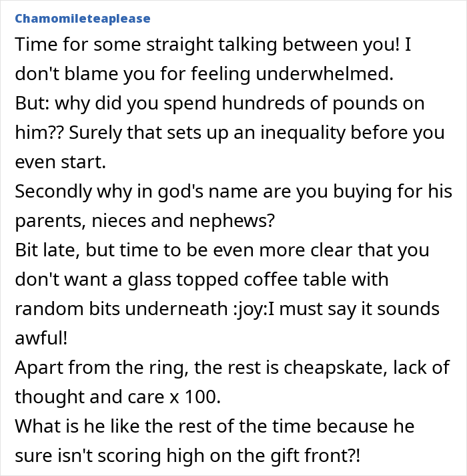
Task: Click the single word "awful!"
Action: point(41,337)
